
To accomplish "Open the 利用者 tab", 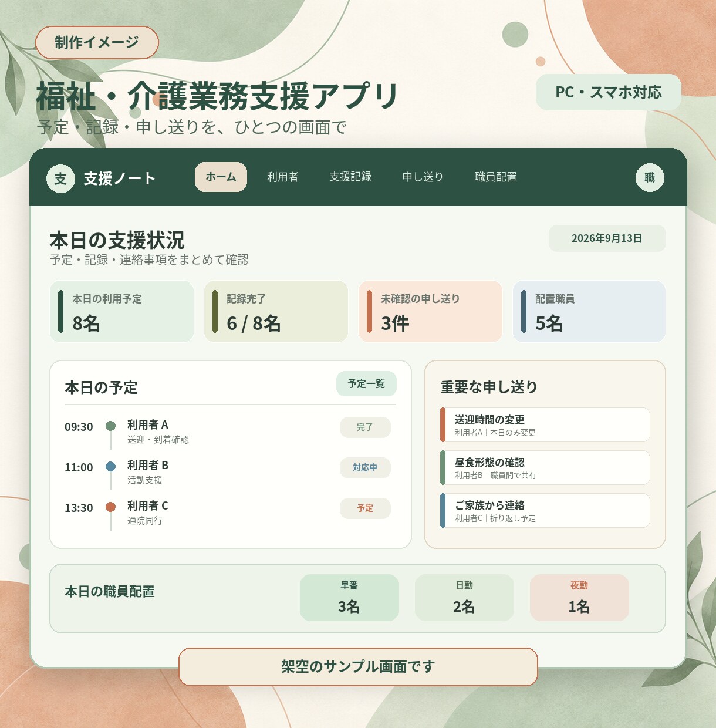I will (283, 177).
